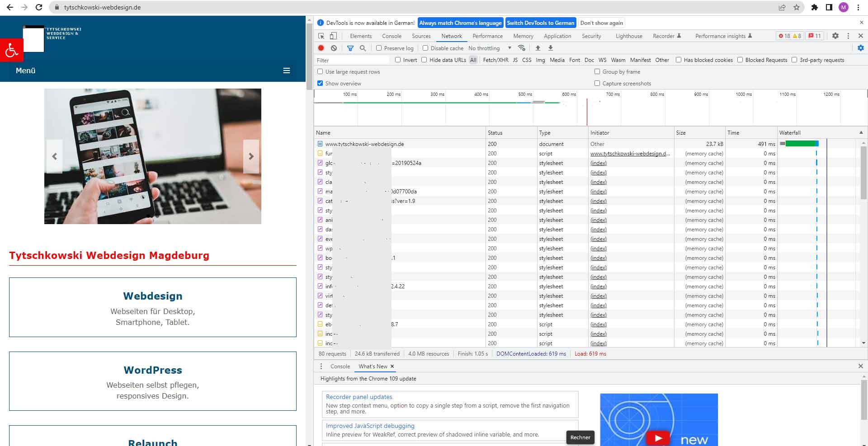
Task: Uncheck the Show overview checkbox
Action: click(320, 83)
